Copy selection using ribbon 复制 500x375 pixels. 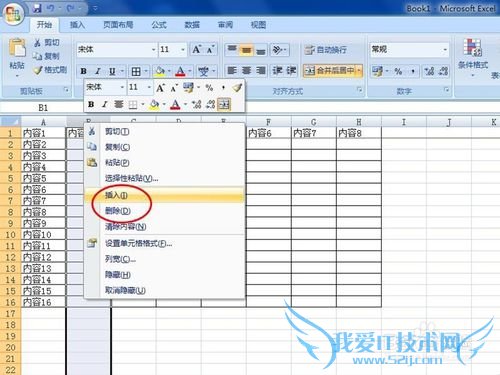(x=47, y=56)
